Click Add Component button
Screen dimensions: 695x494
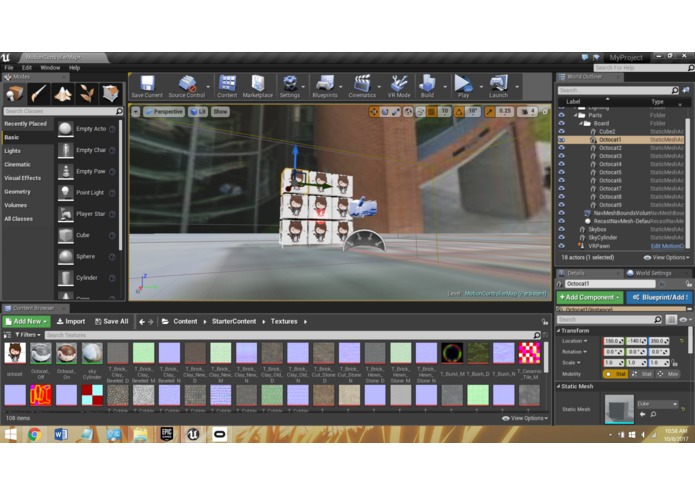590,297
